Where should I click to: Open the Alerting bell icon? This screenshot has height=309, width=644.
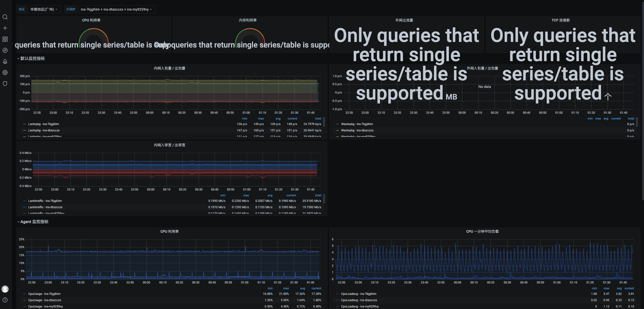pos(5,61)
